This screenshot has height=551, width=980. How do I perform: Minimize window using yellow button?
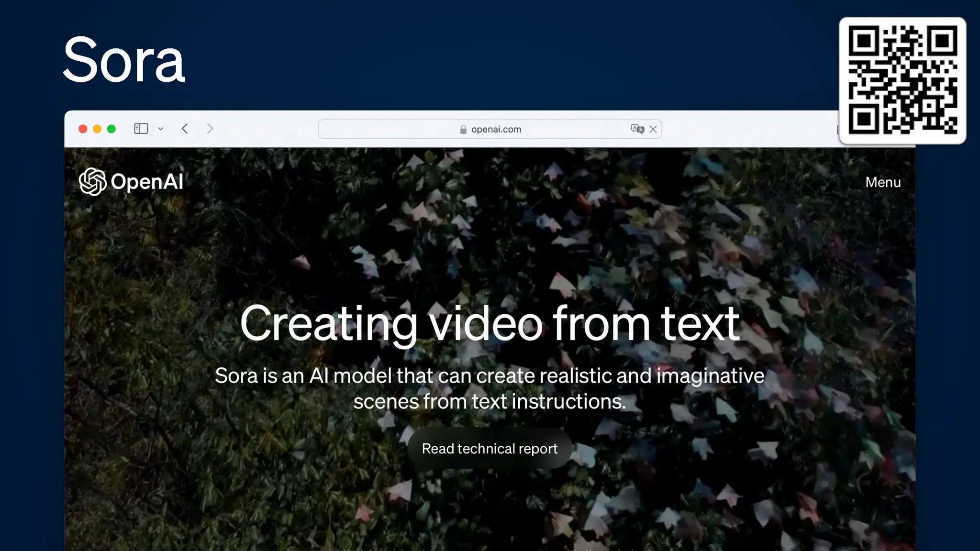(97, 129)
